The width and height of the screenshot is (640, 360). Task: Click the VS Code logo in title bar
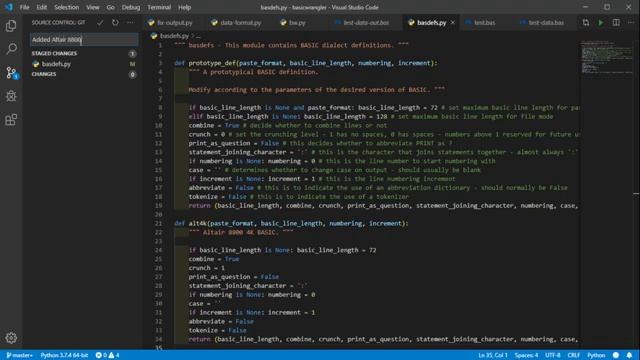(9, 7)
